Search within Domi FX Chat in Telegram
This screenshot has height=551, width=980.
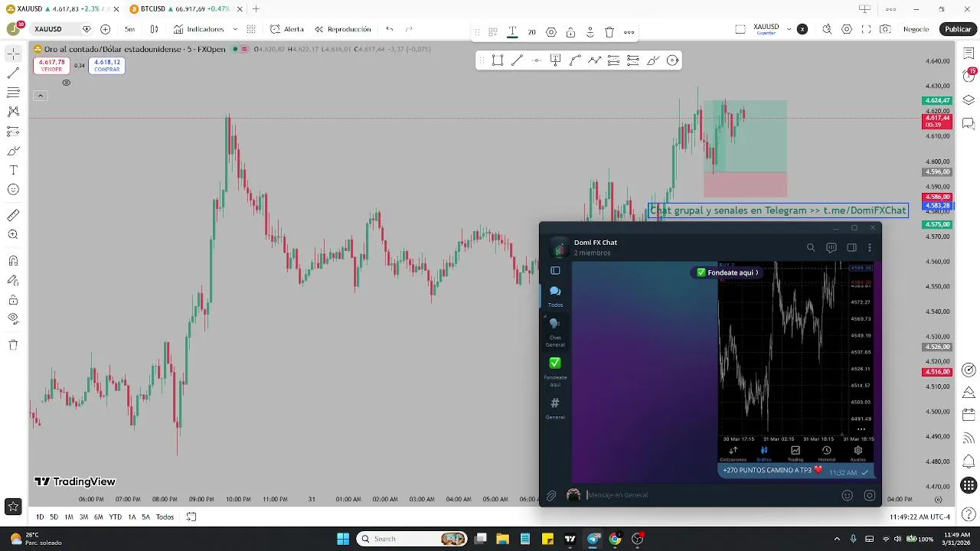pyautogui.click(x=811, y=247)
